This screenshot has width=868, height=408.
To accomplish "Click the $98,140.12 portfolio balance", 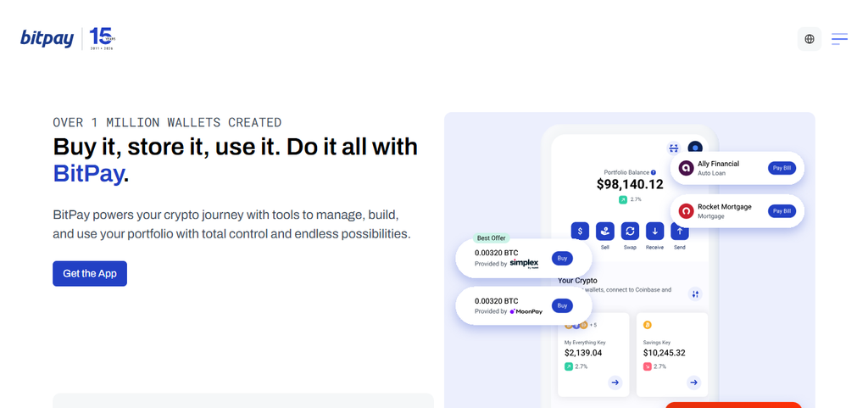I will tap(630, 184).
